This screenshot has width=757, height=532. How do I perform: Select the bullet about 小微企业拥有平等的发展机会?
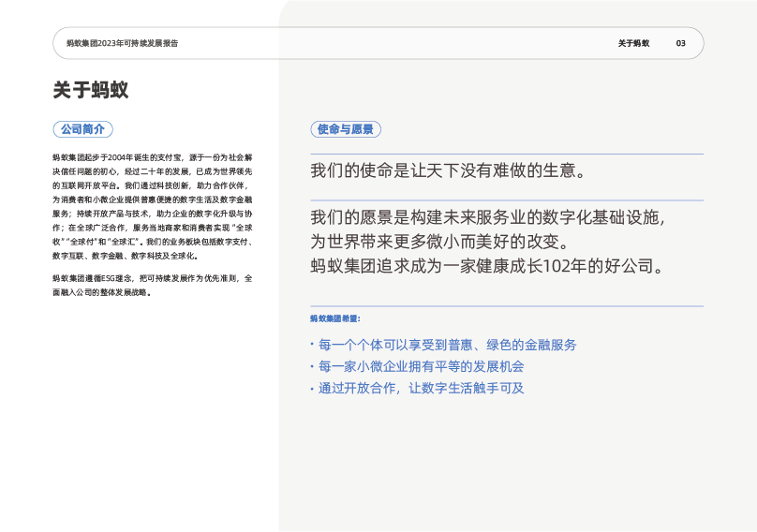(420, 366)
